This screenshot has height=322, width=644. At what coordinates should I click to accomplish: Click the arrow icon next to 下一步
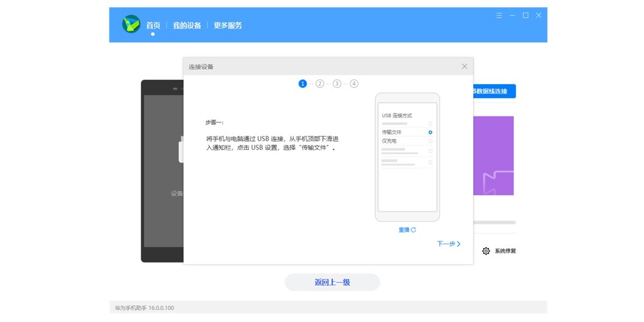(x=459, y=244)
